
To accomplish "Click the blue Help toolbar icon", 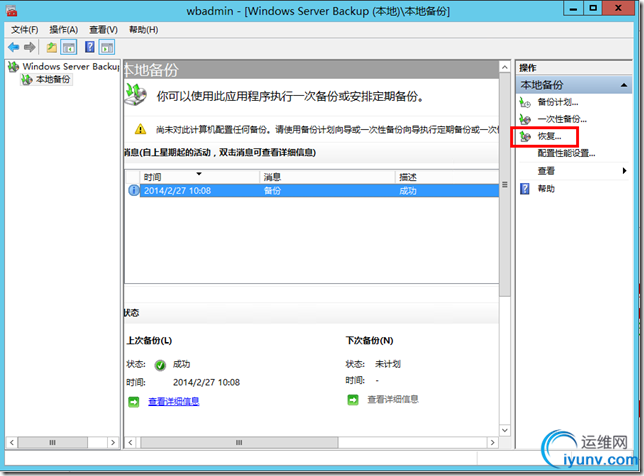I will tap(90, 48).
